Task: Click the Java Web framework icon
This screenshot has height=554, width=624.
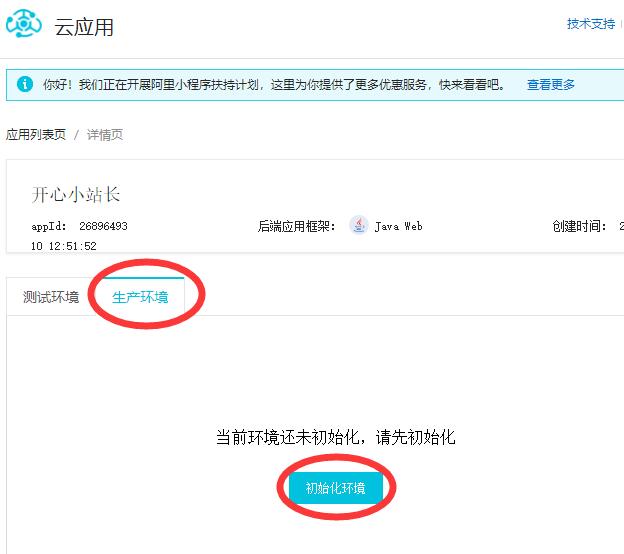Action: (x=359, y=225)
